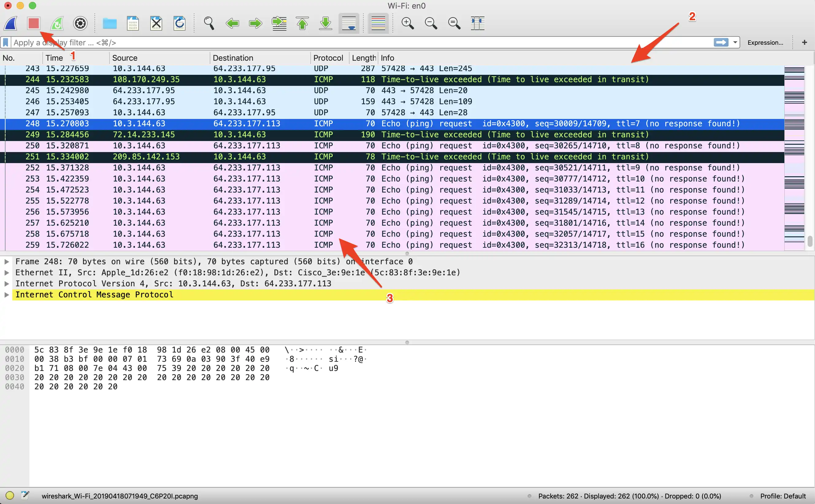The height and width of the screenshot is (504, 815).
Task: Click the display filter input field
Action: (362, 43)
